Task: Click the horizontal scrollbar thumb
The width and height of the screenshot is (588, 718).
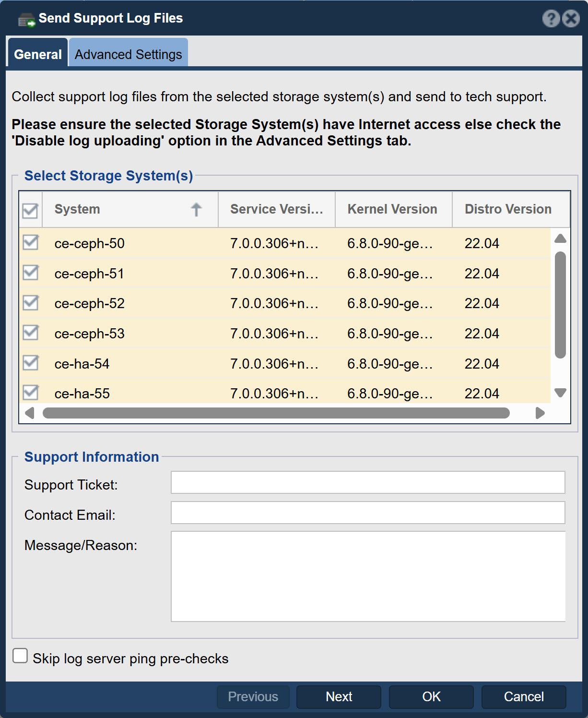Action: [x=276, y=413]
